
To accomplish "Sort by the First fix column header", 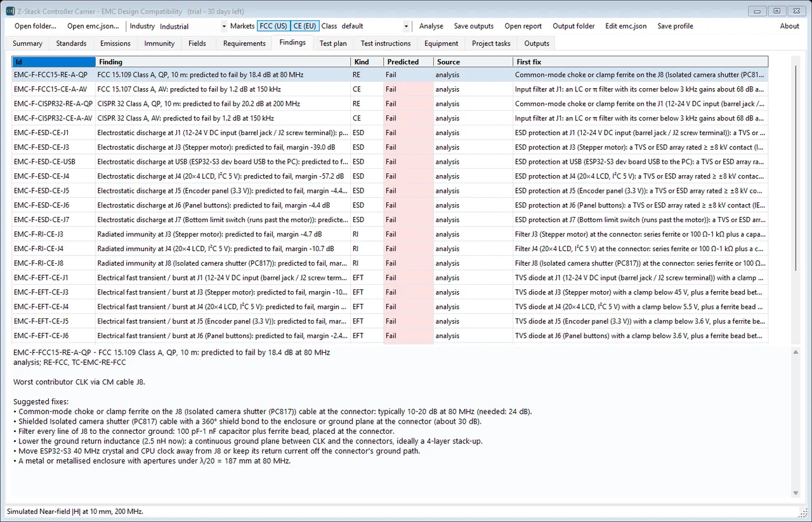I will (x=641, y=62).
